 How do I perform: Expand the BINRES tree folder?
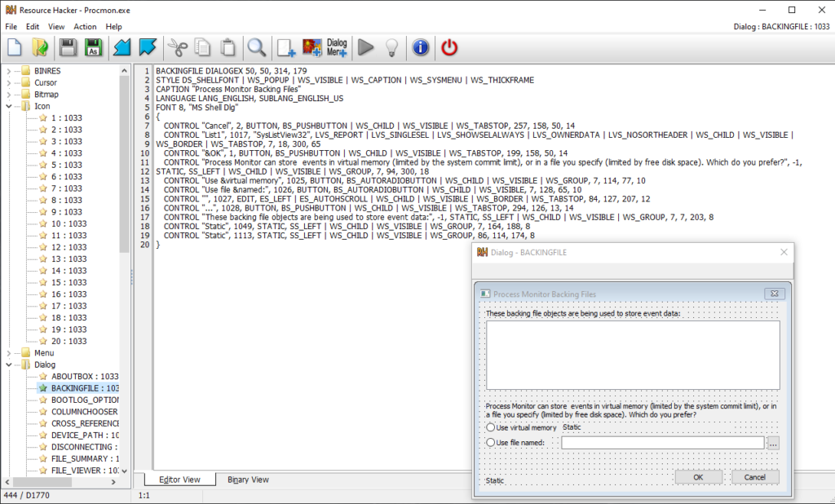[x=8, y=71]
